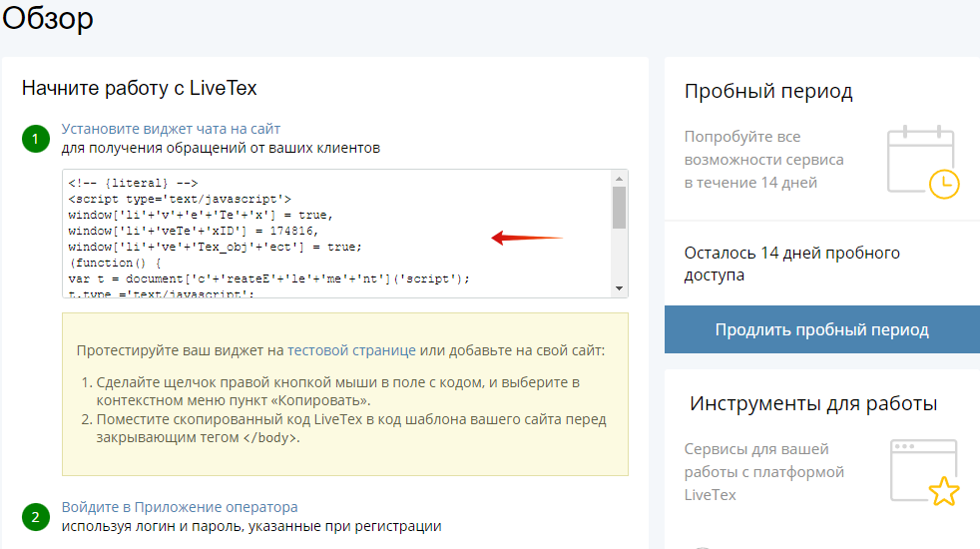Open the 'Установите виджет чата на сайт' link

(x=171, y=129)
